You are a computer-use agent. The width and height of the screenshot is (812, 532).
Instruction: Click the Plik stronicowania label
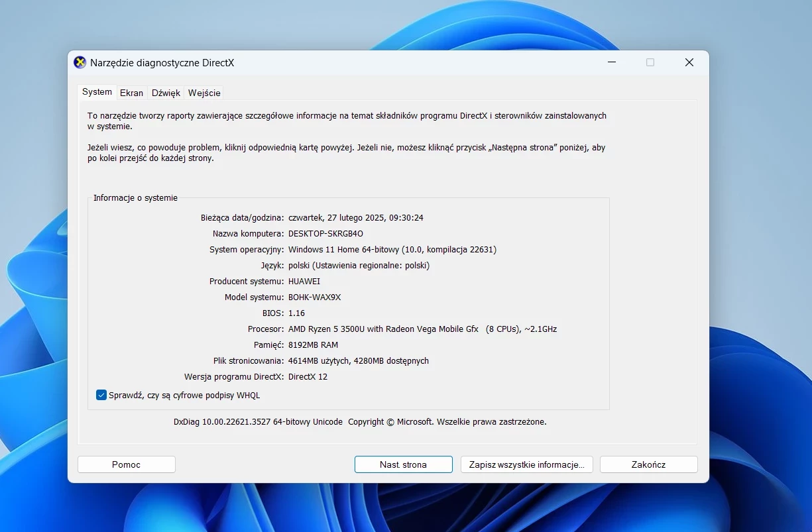[x=249, y=360]
